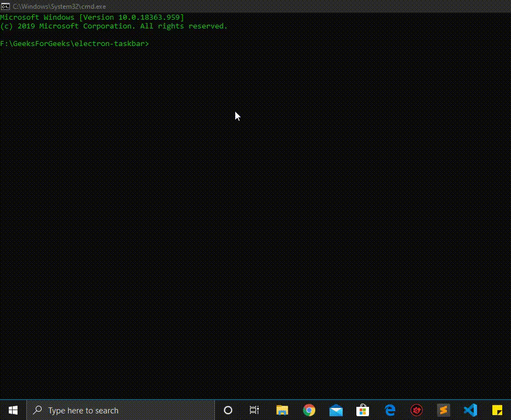Image resolution: width=511 pixels, height=420 pixels.
Task: Click the C:\Windows\System32\cmd.exe window title
Action: point(59,6)
